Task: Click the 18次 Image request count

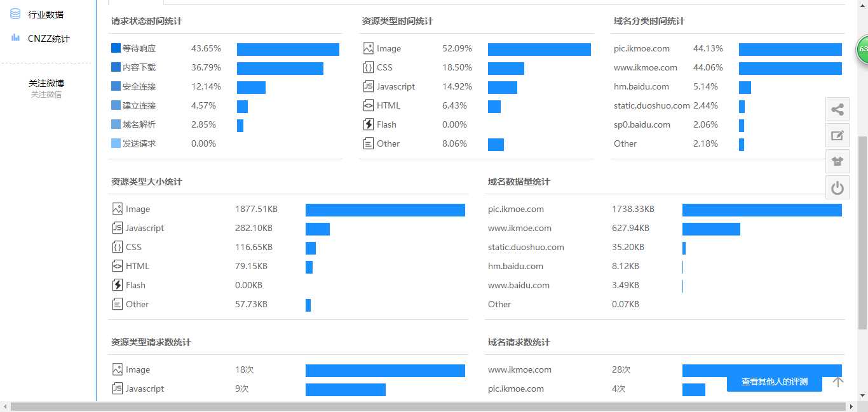Action: [244, 369]
